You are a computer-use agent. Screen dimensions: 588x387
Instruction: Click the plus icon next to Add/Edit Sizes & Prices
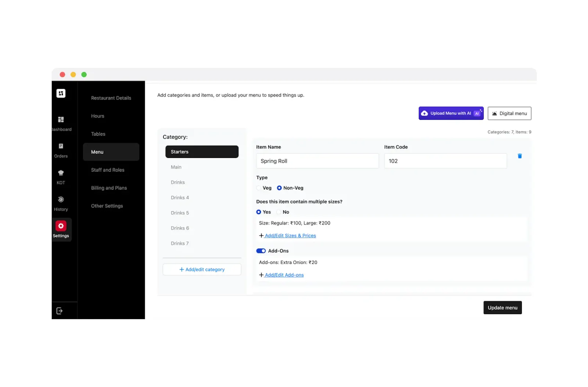click(x=261, y=236)
